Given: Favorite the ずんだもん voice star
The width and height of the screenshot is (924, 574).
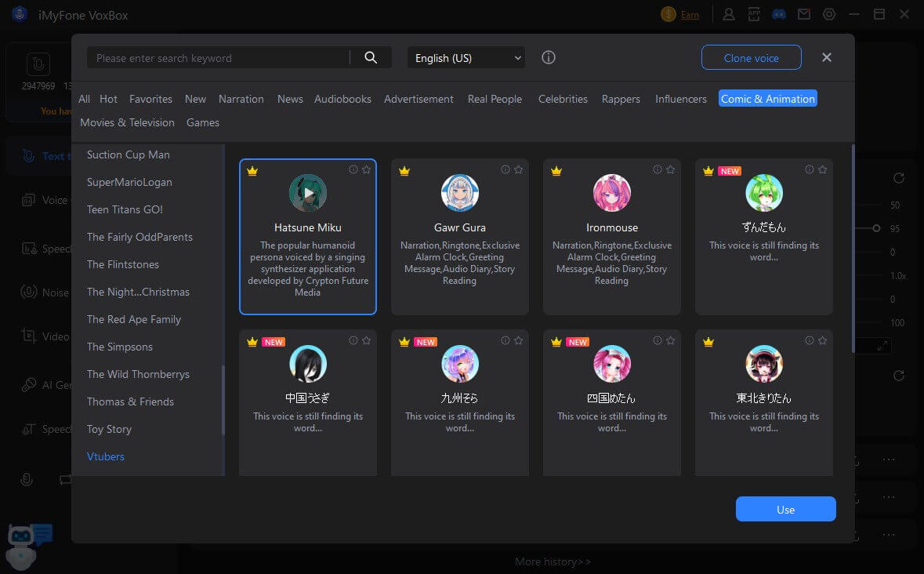Looking at the screenshot, I should (x=823, y=169).
